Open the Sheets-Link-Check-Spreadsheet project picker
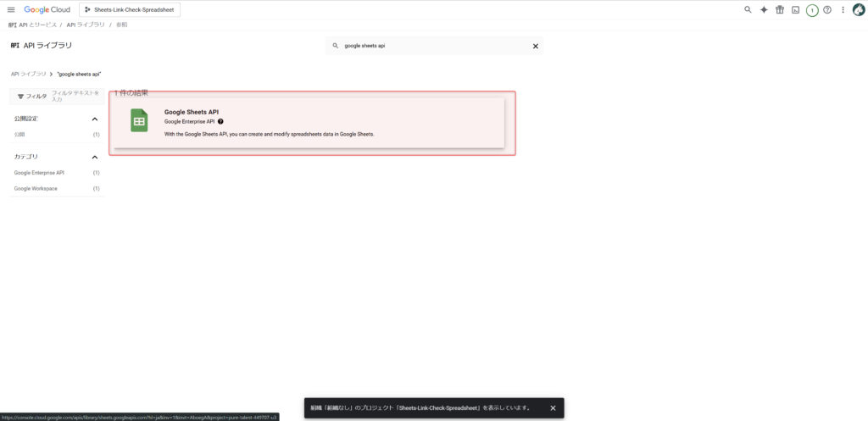Image resolution: width=868 pixels, height=421 pixels. tap(129, 9)
